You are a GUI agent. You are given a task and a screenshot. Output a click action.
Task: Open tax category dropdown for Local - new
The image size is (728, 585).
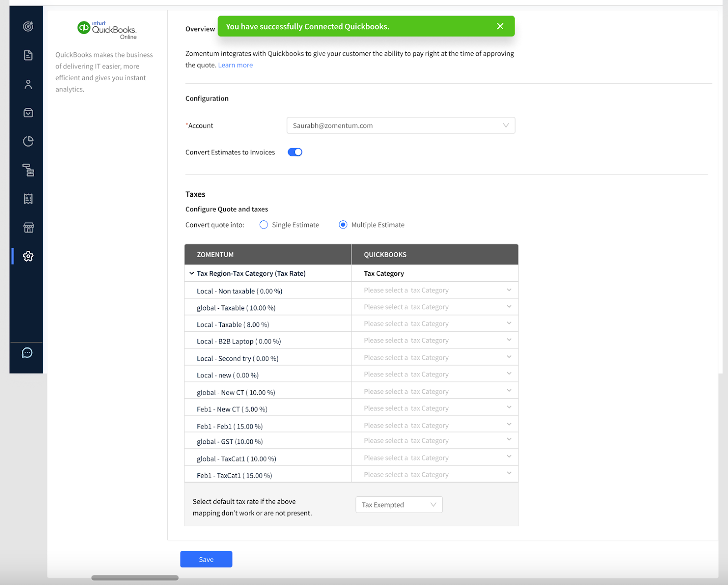tap(435, 374)
